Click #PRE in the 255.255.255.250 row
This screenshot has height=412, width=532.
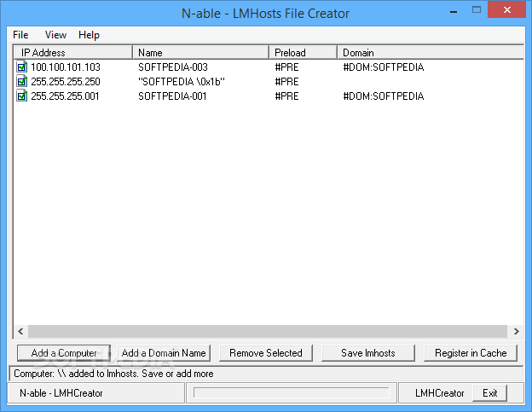[x=286, y=82]
